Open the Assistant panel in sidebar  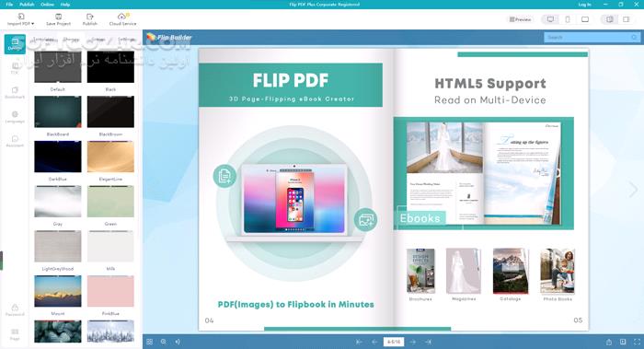pyautogui.click(x=15, y=141)
